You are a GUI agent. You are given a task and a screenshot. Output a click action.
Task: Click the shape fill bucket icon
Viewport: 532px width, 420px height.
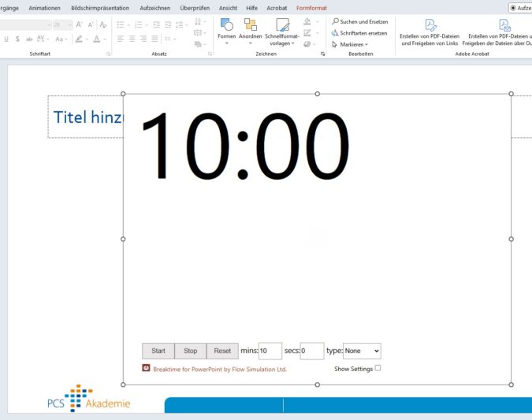tap(307, 22)
